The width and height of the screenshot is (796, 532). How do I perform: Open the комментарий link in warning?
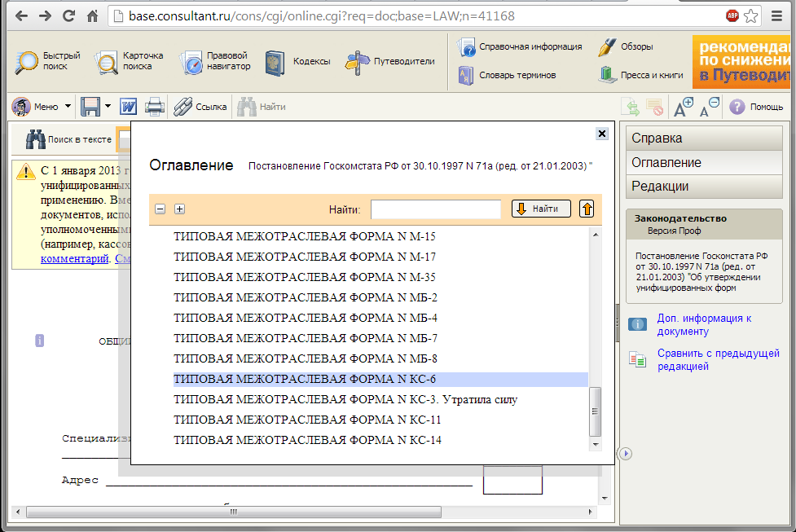coord(75,259)
